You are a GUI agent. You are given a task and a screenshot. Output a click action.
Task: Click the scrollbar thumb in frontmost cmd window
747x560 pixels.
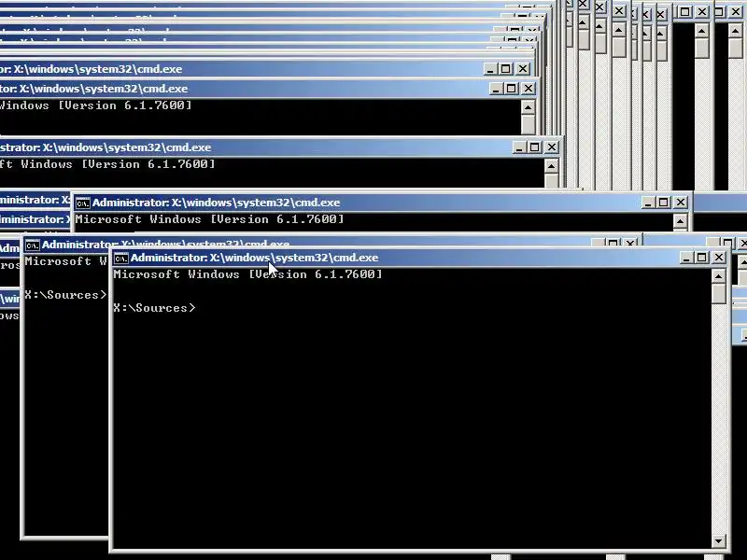tap(718, 293)
